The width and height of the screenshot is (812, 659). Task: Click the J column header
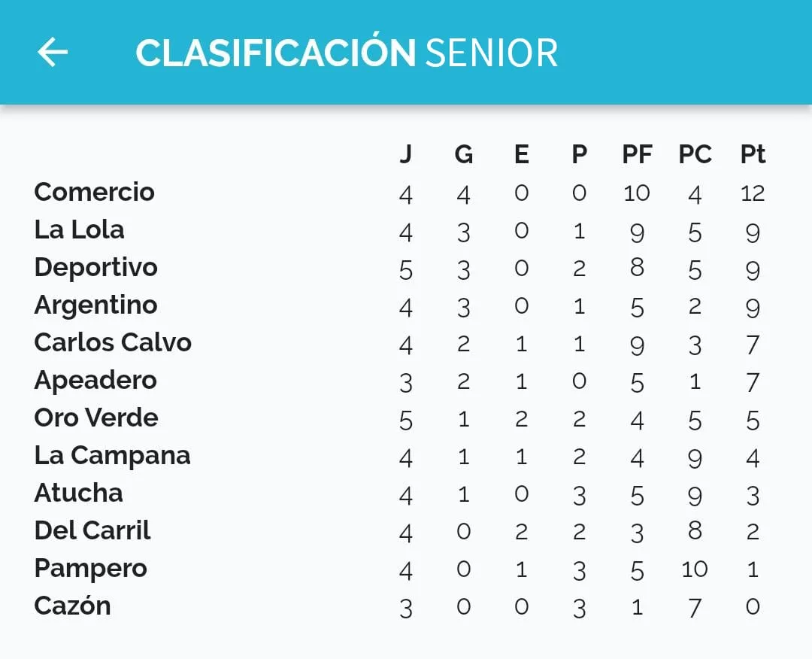coord(405,154)
